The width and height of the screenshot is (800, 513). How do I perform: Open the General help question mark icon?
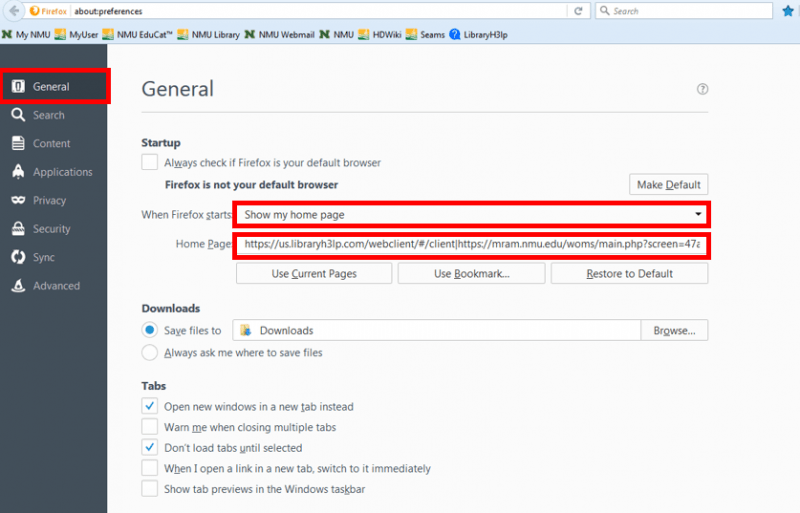pos(703,89)
